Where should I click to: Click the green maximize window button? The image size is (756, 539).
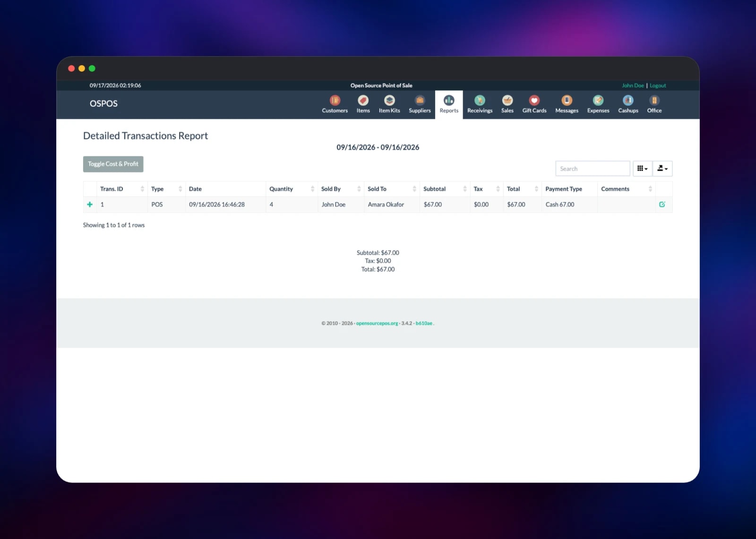coord(92,68)
